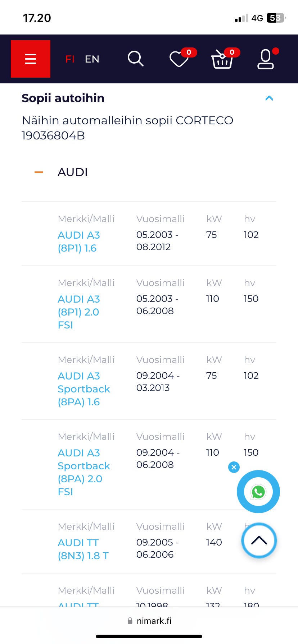
Task: Switch site language to FI
Action: (70, 59)
